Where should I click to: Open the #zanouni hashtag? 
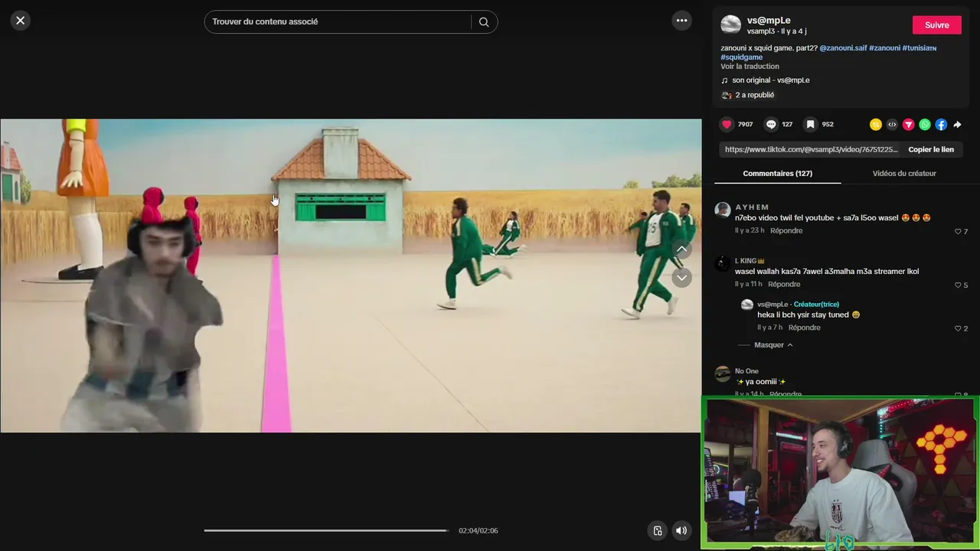(x=884, y=48)
